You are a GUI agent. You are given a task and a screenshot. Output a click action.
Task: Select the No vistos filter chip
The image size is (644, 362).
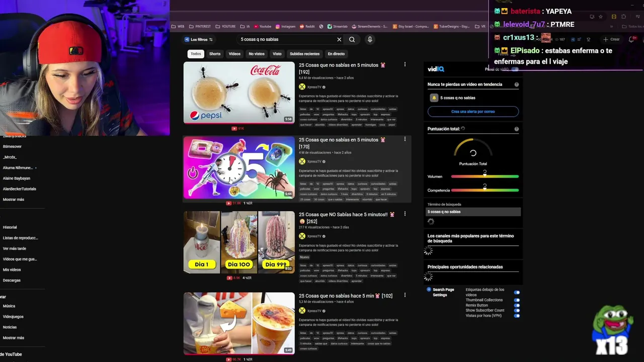[x=257, y=54]
